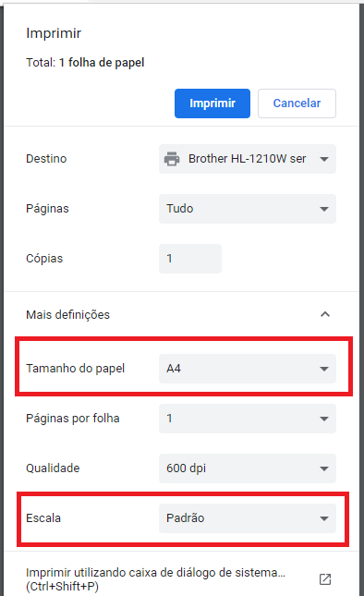The height and width of the screenshot is (596, 364).
Task: Click the chevron next to Mais definições
Action: click(x=325, y=314)
